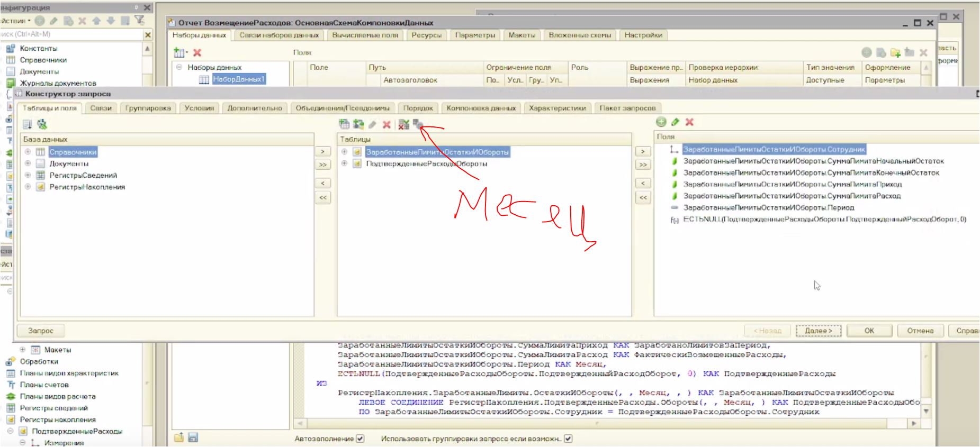Click configuration search input field

click(x=71, y=34)
